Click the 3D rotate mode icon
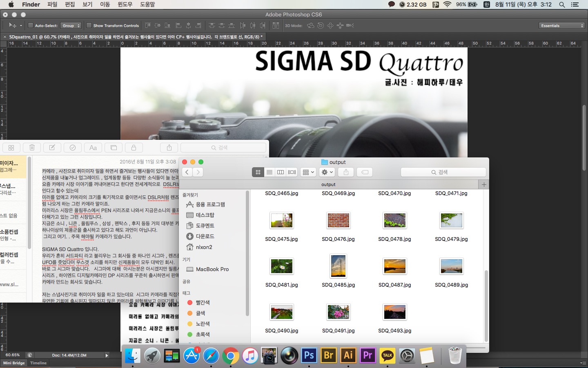 click(311, 25)
